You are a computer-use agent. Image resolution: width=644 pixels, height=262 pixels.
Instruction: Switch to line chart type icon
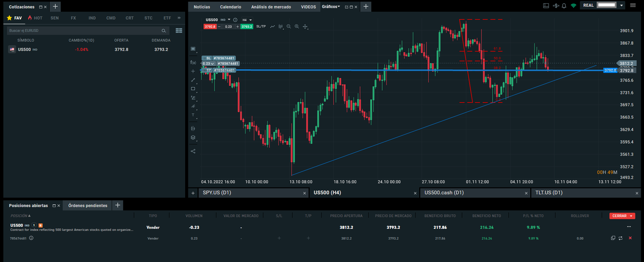click(273, 26)
